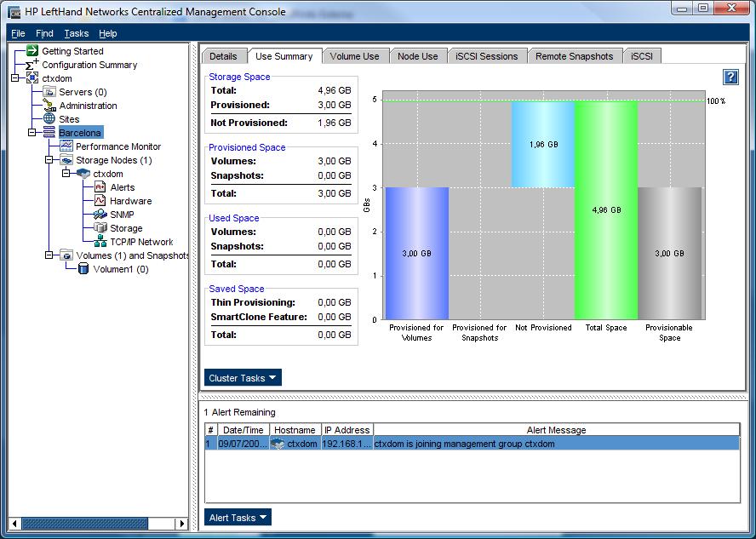Image resolution: width=756 pixels, height=539 pixels.
Task: Click the Sites globe icon
Action: pyautogui.click(x=49, y=118)
